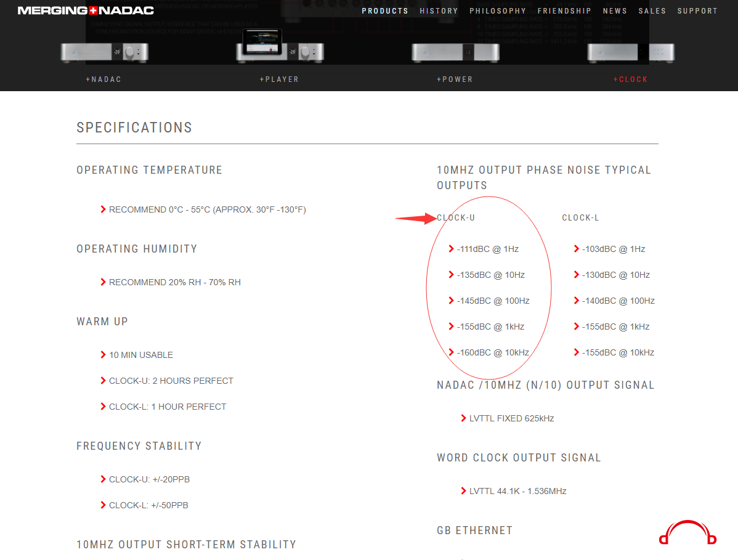Click the NADAC /10MHz Output Signal heading
The height and width of the screenshot is (560, 738).
[546, 385]
